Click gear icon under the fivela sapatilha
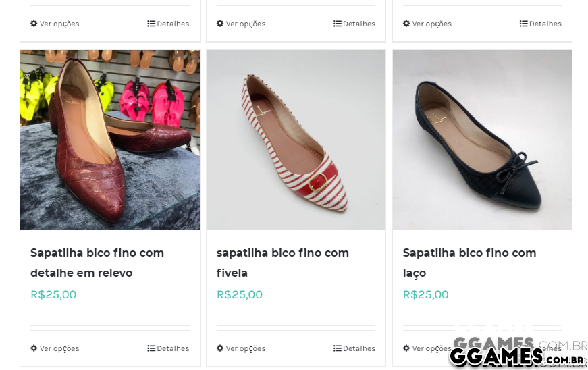 [x=220, y=348]
